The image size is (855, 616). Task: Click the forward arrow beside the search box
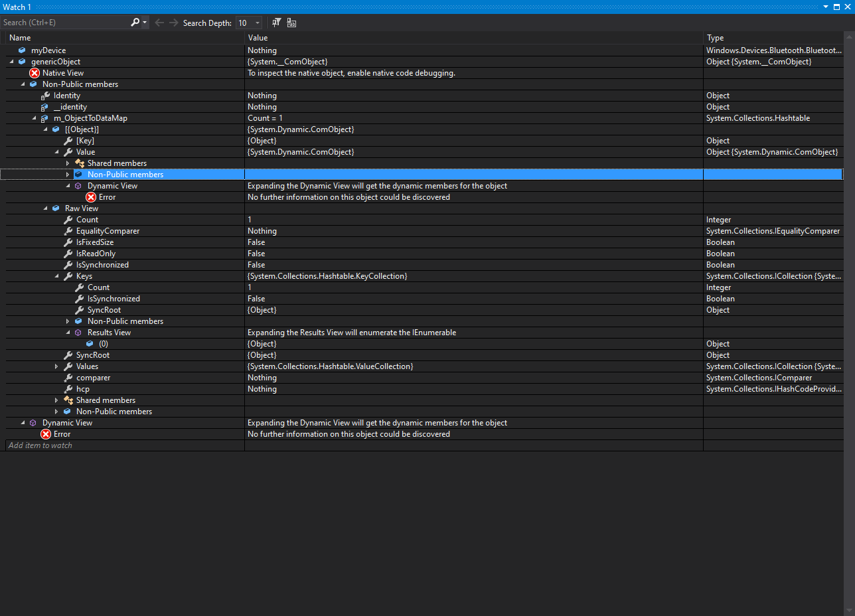(x=173, y=23)
